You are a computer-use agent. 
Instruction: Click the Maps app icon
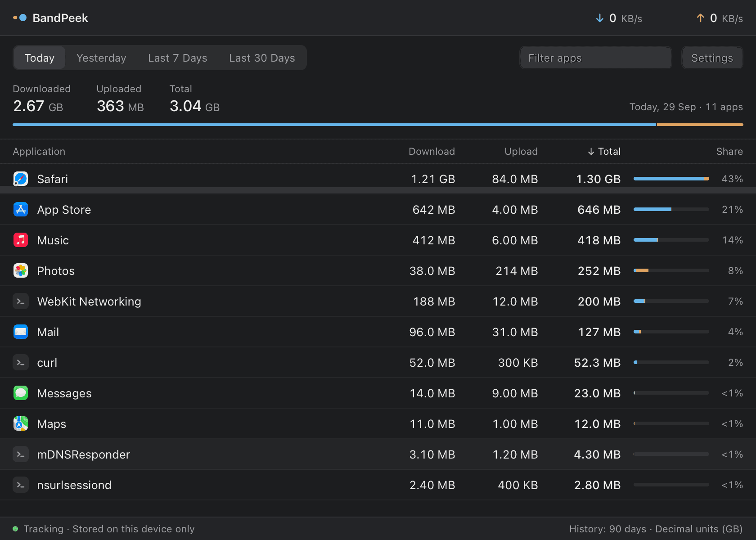[x=21, y=424]
